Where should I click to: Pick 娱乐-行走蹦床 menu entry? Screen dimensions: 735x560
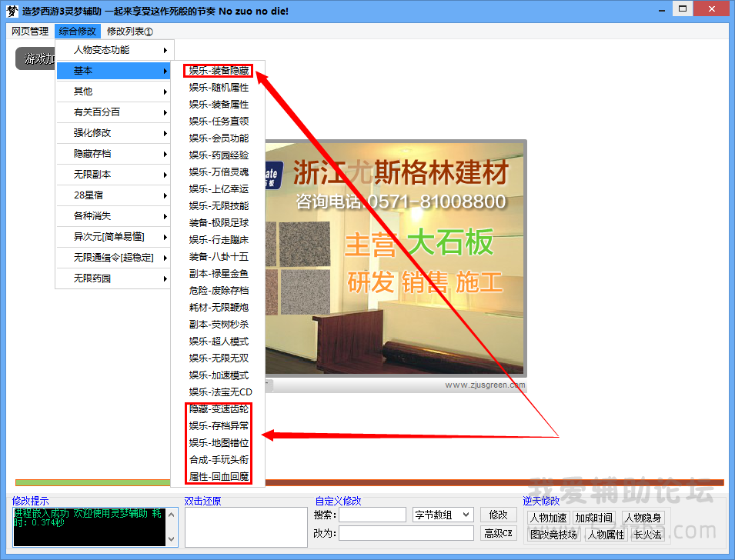pyautogui.click(x=219, y=240)
